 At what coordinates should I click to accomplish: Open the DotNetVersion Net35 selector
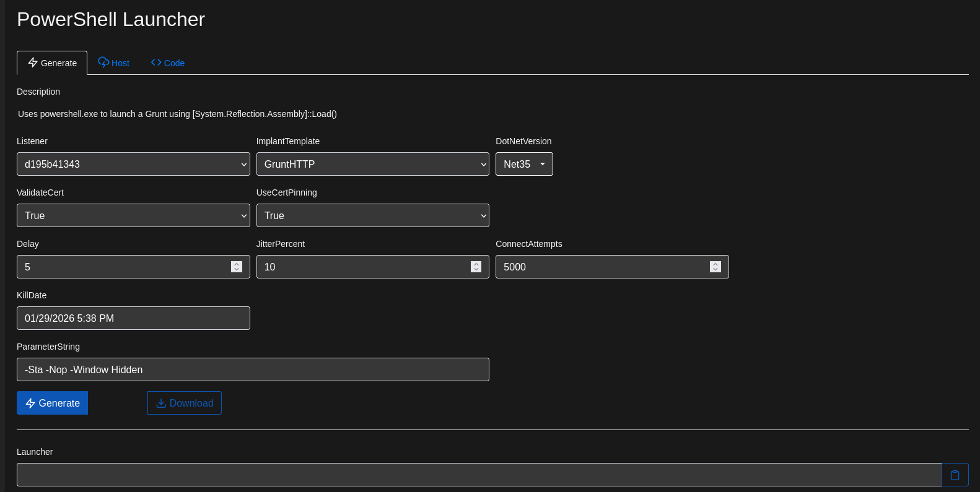tap(524, 164)
